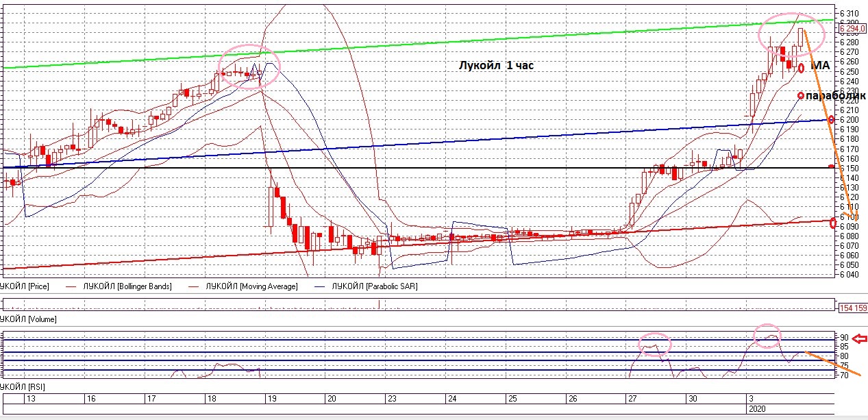
Task: Click price axis label 6 170
Action: point(850,149)
